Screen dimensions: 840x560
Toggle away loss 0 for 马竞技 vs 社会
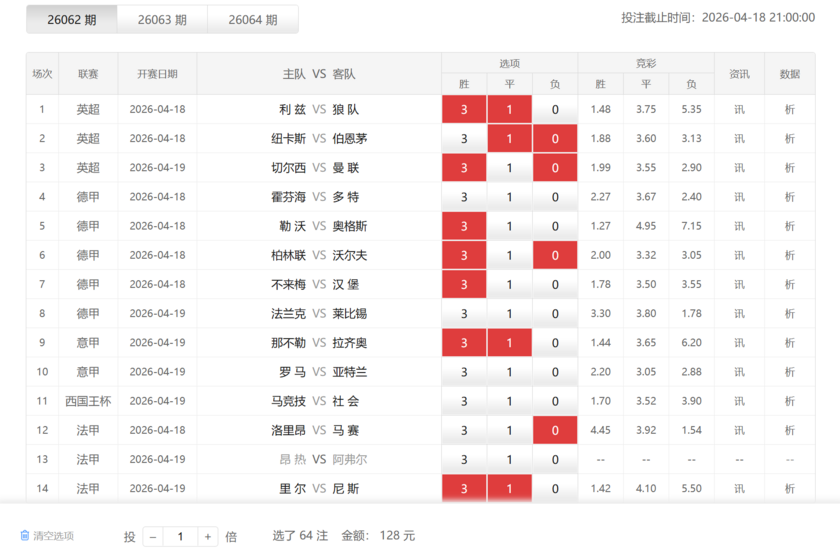click(555, 401)
